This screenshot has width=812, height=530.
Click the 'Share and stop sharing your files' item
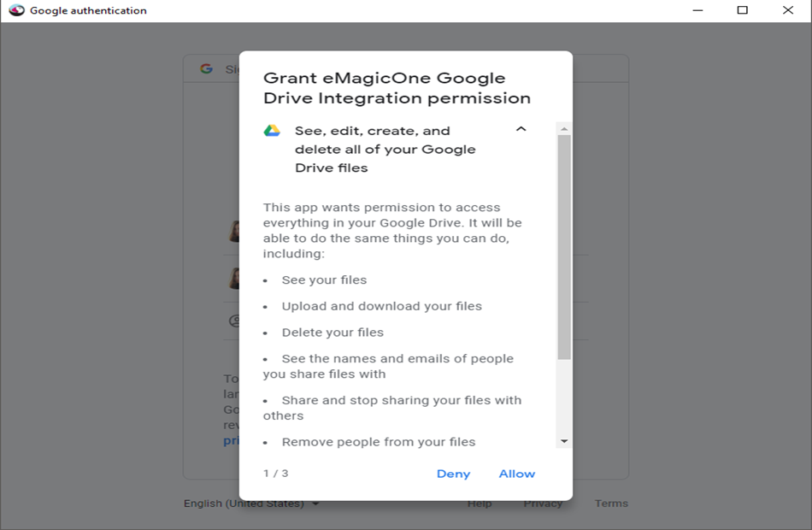[392, 408]
